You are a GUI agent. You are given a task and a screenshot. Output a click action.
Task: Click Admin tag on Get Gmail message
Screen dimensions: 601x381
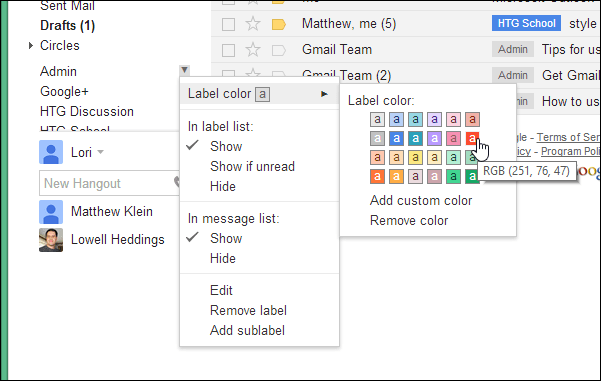click(513, 76)
